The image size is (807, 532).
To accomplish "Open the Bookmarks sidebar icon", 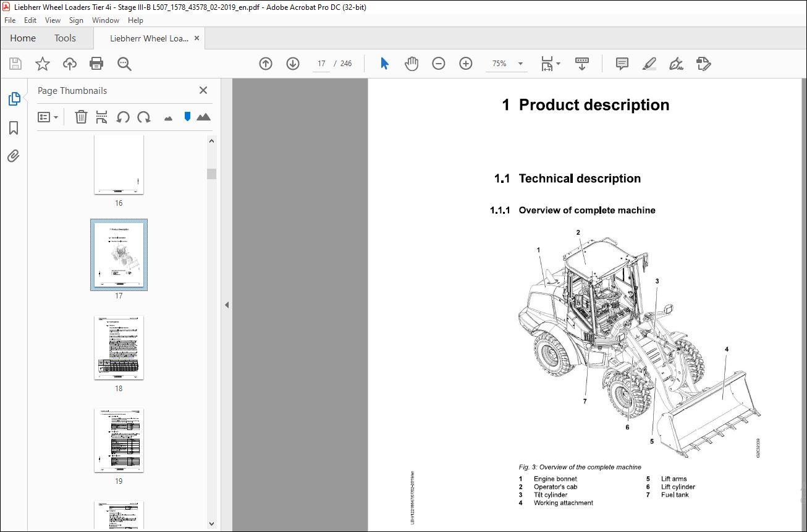I will click(14, 128).
